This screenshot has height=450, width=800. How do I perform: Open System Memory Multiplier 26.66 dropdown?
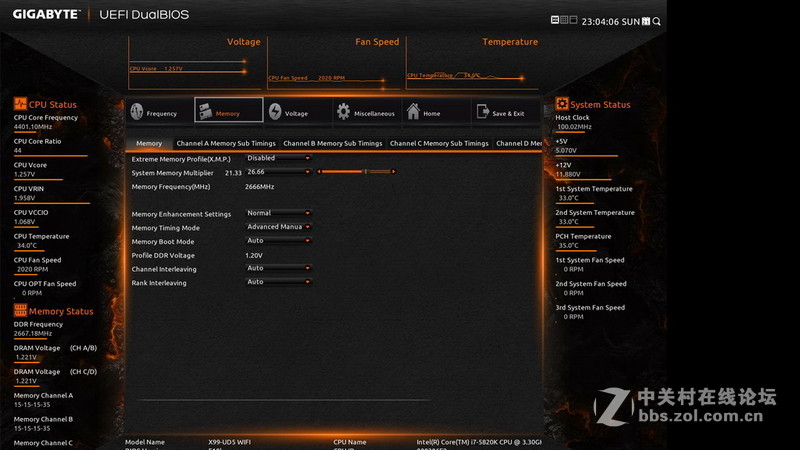coord(279,172)
